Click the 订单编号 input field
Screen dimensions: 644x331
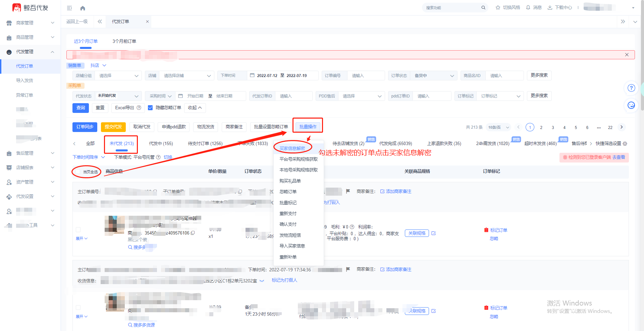(x=366, y=76)
